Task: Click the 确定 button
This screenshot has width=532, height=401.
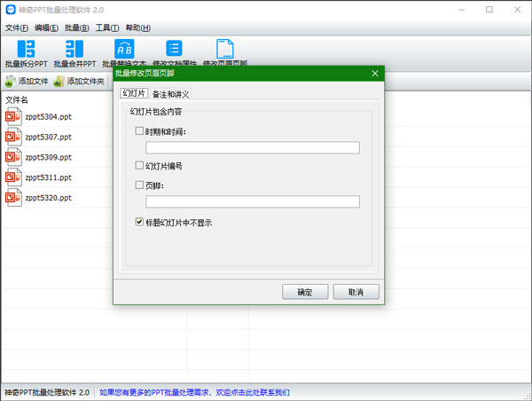Action: 305,292
